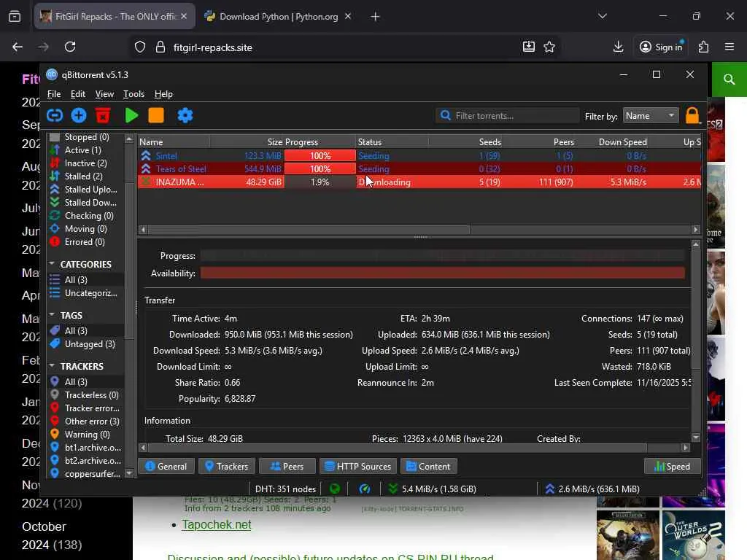The width and height of the screenshot is (747, 560).
Task: Click the blue Add torrent file icon
Action: pyautogui.click(x=79, y=115)
